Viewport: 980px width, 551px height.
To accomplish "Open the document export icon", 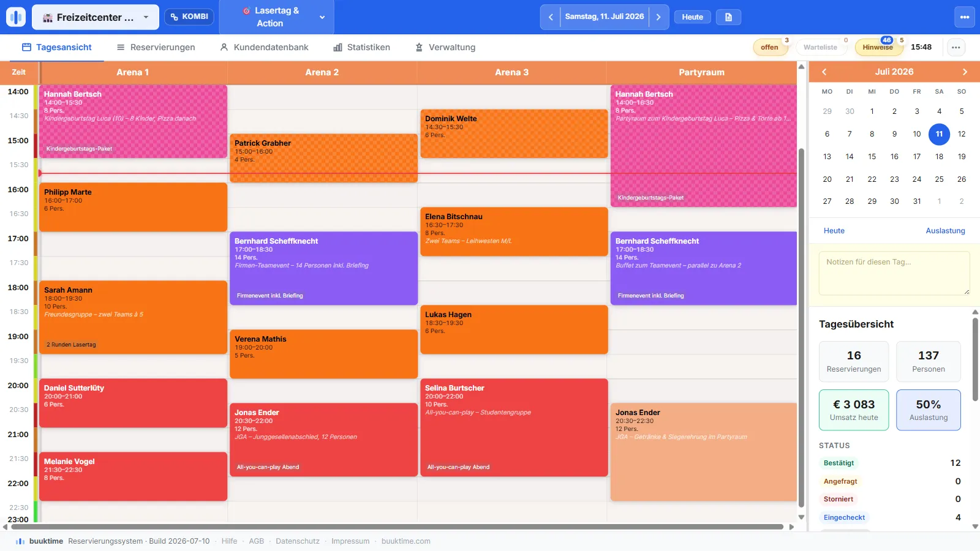I will tap(728, 17).
